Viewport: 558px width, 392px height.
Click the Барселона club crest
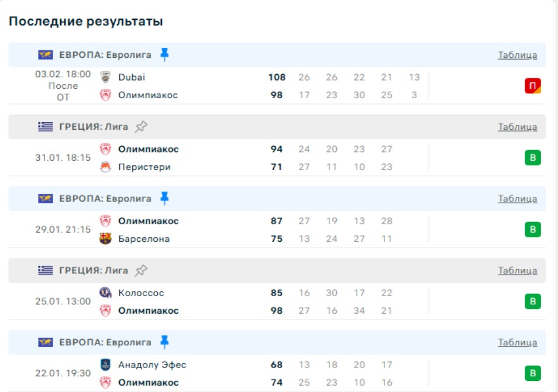105,239
